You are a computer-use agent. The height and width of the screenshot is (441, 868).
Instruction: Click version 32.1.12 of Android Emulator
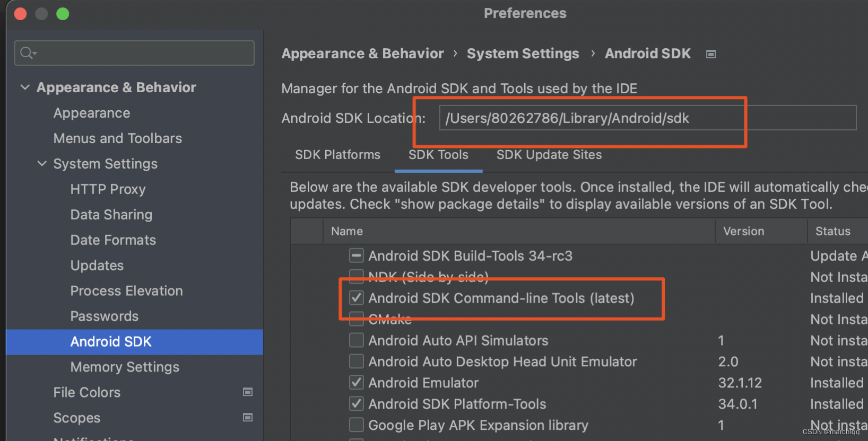click(740, 383)
